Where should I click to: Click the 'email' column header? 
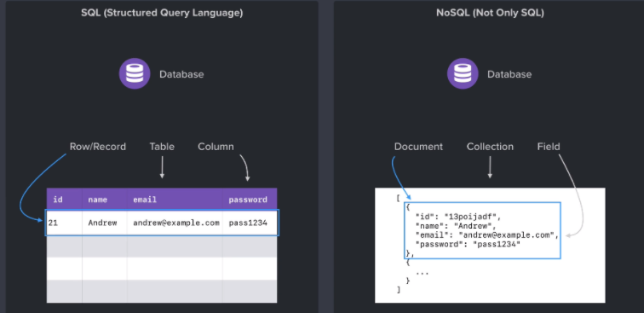(175, 199)
